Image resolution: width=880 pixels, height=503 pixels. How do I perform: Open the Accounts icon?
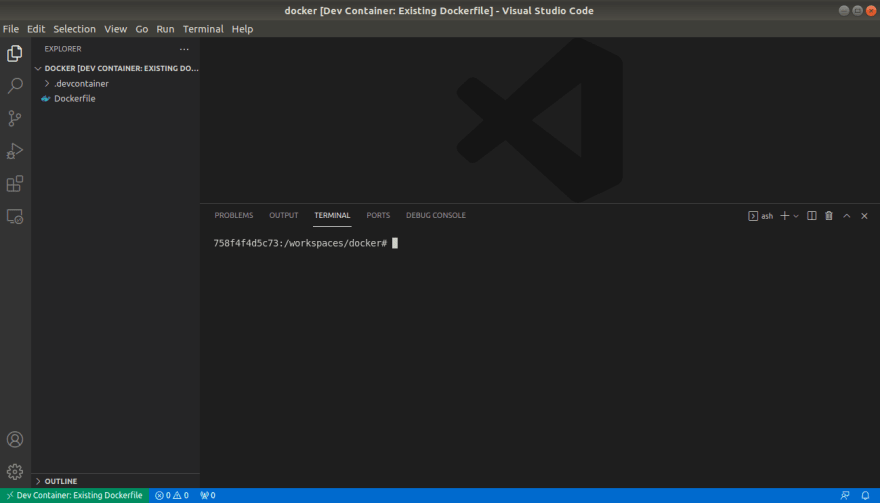pos(15,439)
